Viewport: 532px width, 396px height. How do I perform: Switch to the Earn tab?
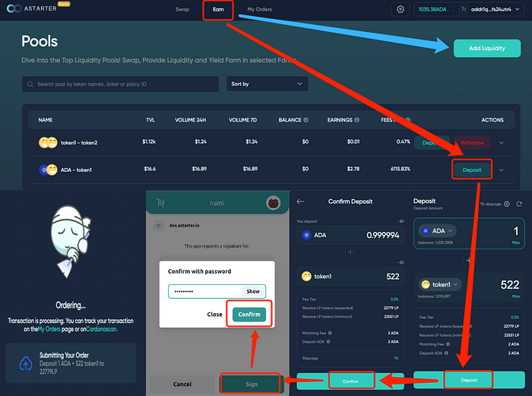(x=218, y=10)
